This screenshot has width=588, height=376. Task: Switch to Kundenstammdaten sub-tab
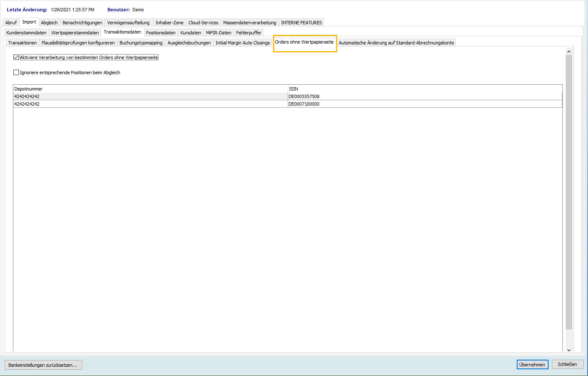(26, 33)
